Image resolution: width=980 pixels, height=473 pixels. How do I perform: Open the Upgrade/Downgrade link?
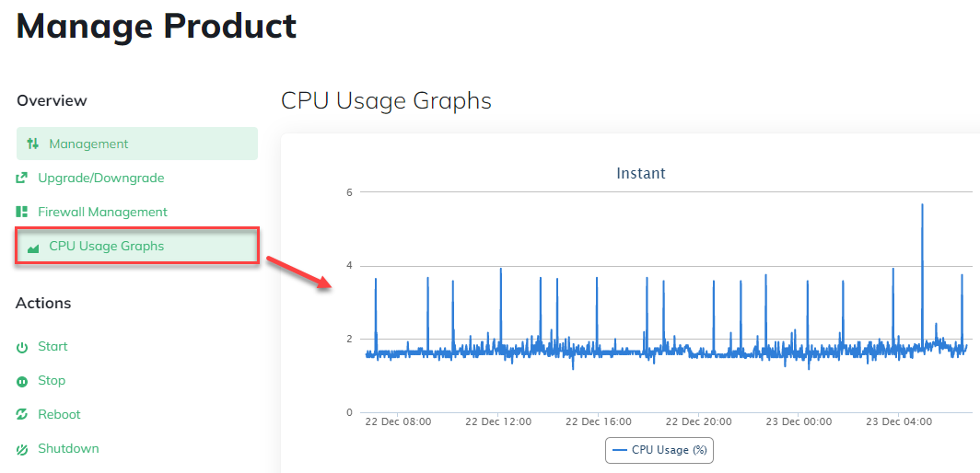click(100, 178)
